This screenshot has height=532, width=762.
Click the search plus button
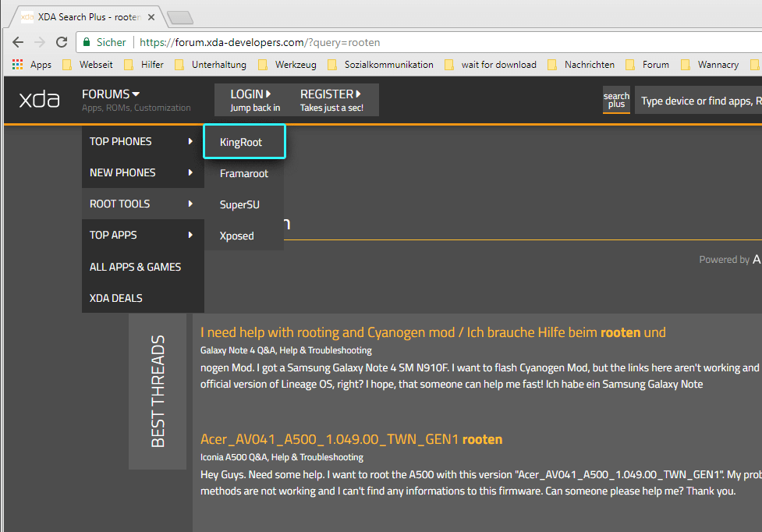[x=616, y=100]
